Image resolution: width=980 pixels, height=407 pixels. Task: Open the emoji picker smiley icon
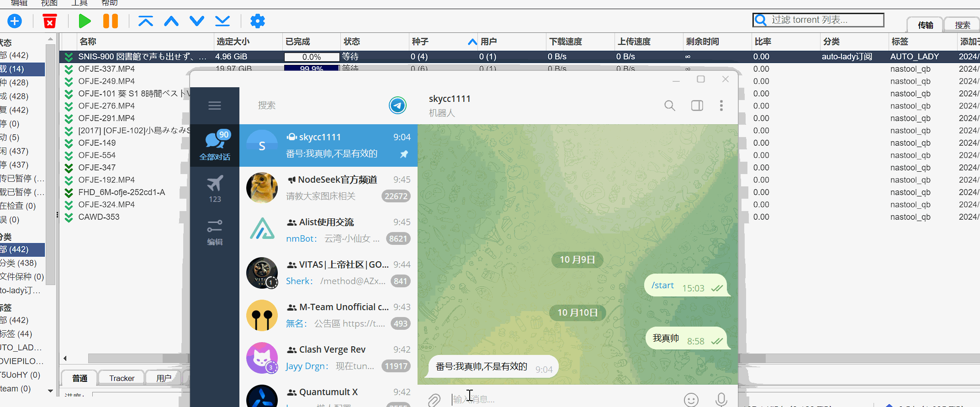pyautogui.click(x=691, y=400)
